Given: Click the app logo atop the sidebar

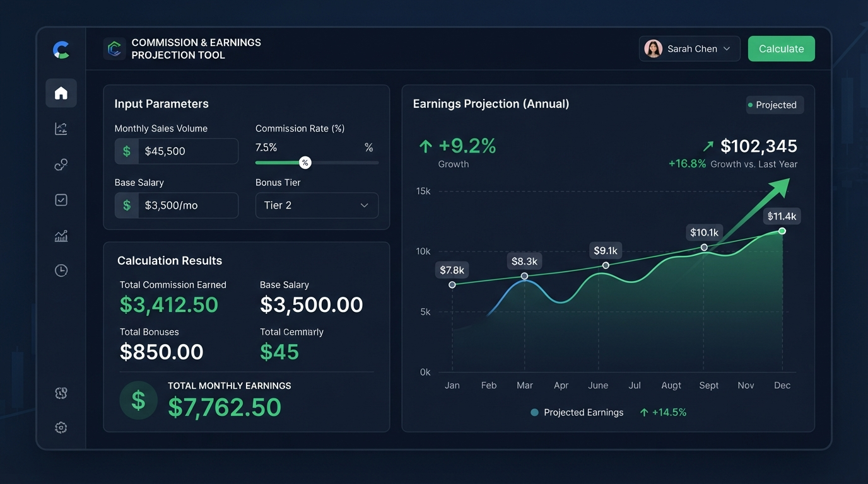Looking at the screenshot, I should [x=61, y=50].
